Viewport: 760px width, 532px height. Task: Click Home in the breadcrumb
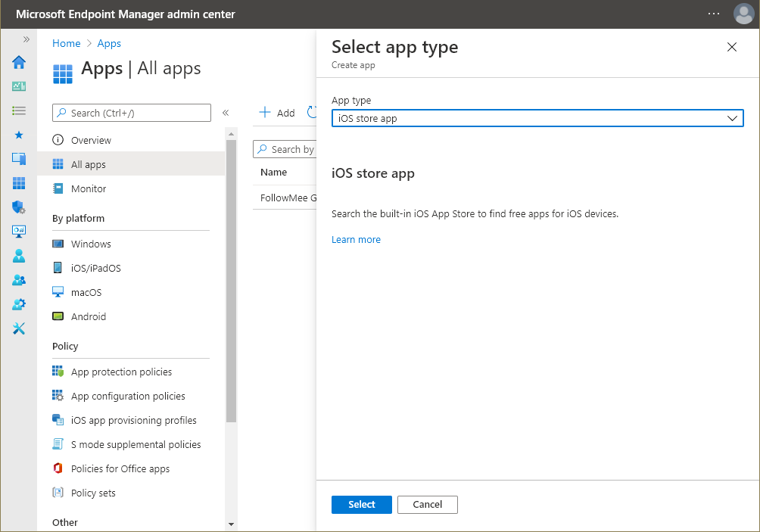tap(67, 43)
